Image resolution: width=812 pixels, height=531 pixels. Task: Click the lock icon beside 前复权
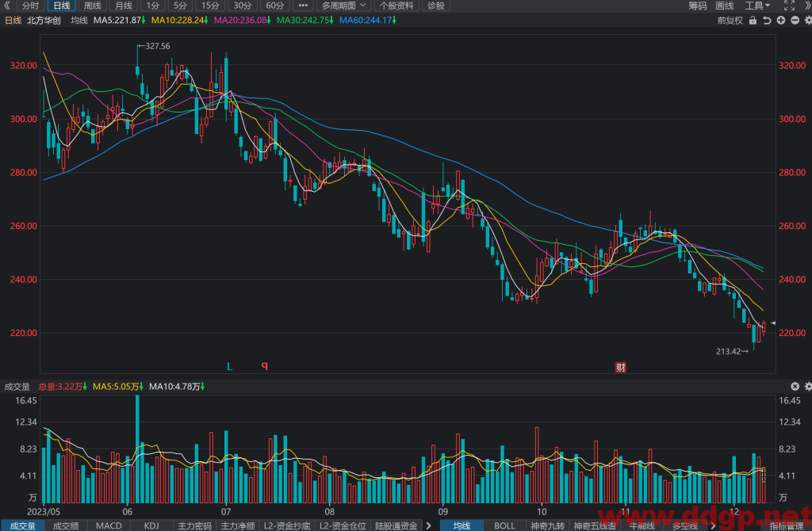coord(753,21)
